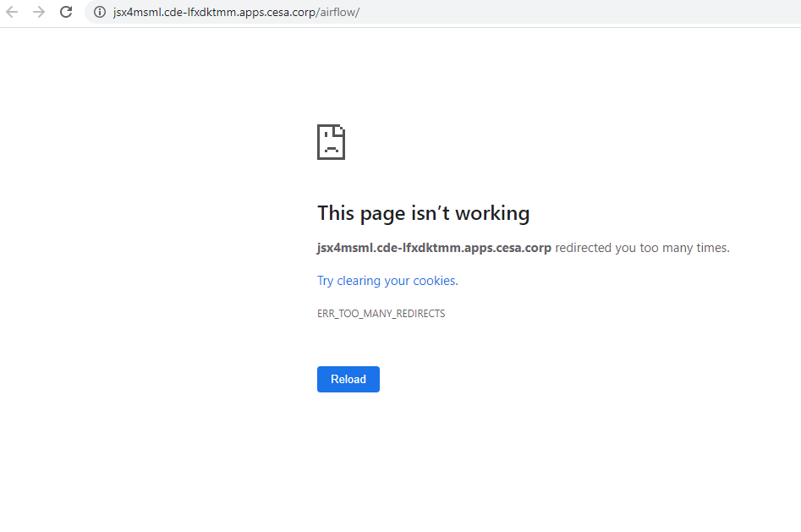Click the 'This page isn't working' heading
This screenshot has width=801, height=532.
[x=424, y=213]
